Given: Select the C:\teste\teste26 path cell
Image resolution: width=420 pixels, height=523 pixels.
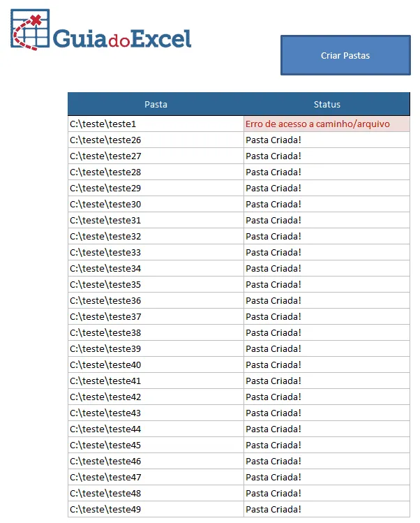Looking at the screenshot, I should tap(156, 140).
